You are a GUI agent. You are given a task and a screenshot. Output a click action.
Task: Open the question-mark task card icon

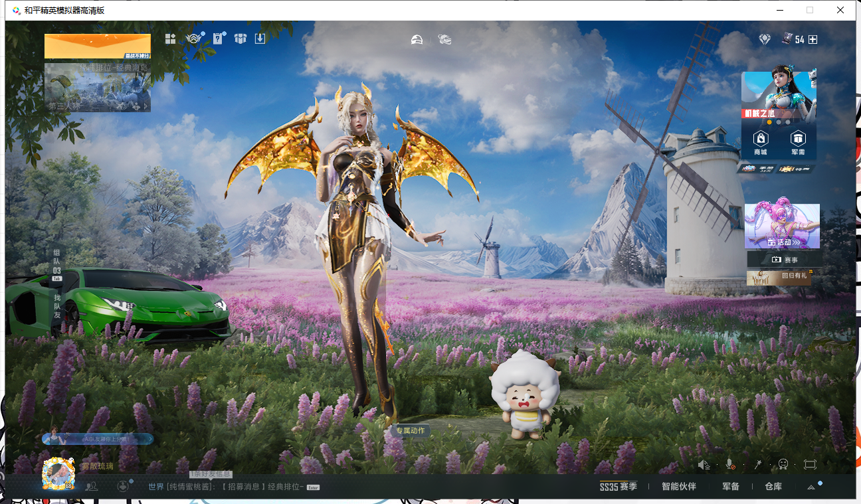pyautogui.click(x=217, y=39)
